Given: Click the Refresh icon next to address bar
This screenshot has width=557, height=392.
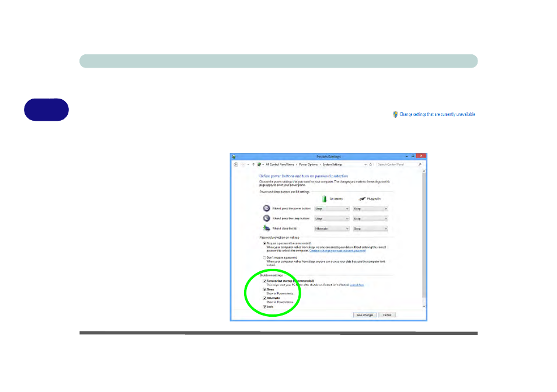Looking at the screenshot, I should click(x=371, y=164).
